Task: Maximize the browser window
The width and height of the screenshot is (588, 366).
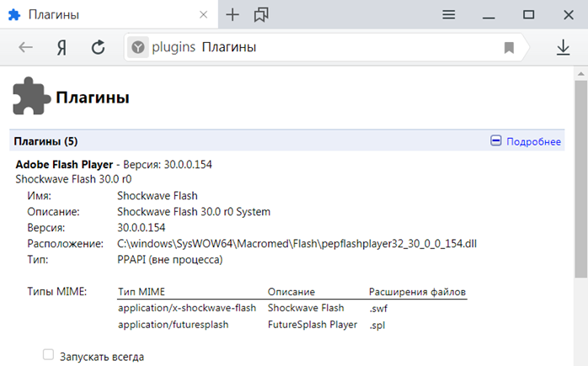Action: [x=528, y=14]
